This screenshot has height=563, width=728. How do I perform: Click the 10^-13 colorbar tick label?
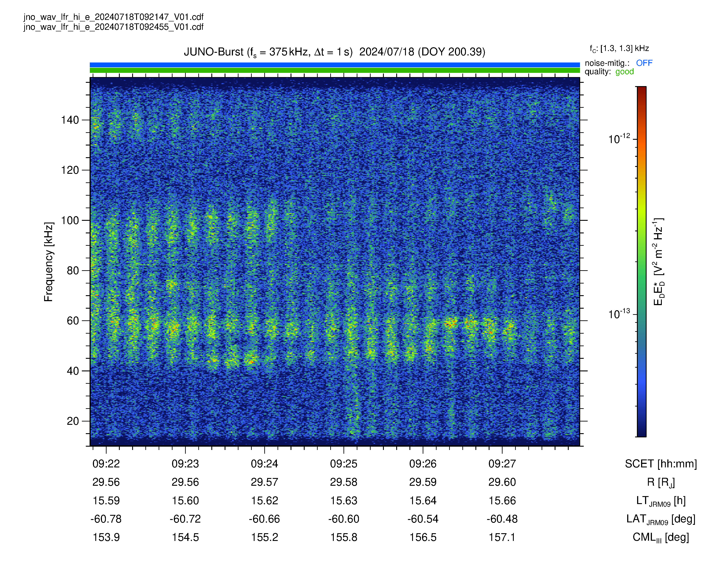[619, 314]
